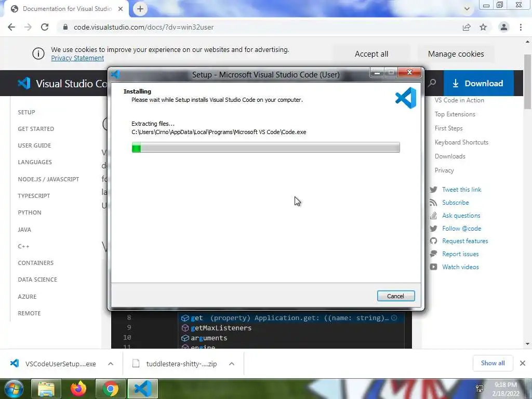Open the TYPESCRIPT docs section
Viewport: 532px width, 399px height.
[x=34, y=196]
